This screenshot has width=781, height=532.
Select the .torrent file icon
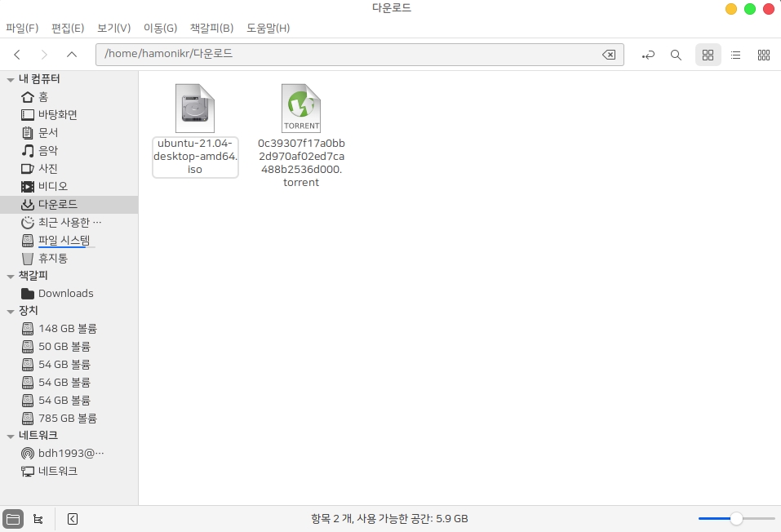coord(300,109)
